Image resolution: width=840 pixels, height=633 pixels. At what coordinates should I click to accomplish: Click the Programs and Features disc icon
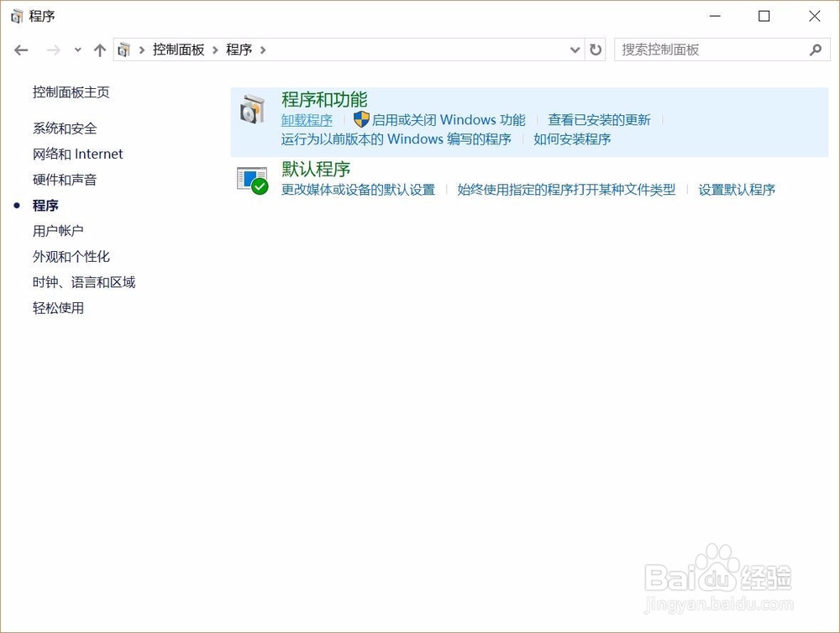click(x=252, y=108)
